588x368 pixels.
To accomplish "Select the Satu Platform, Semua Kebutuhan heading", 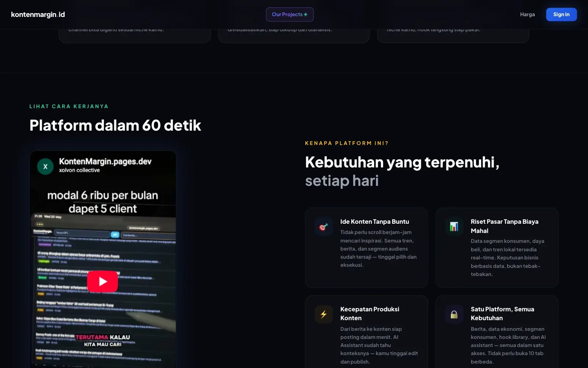I will click(x=502, y=314).
